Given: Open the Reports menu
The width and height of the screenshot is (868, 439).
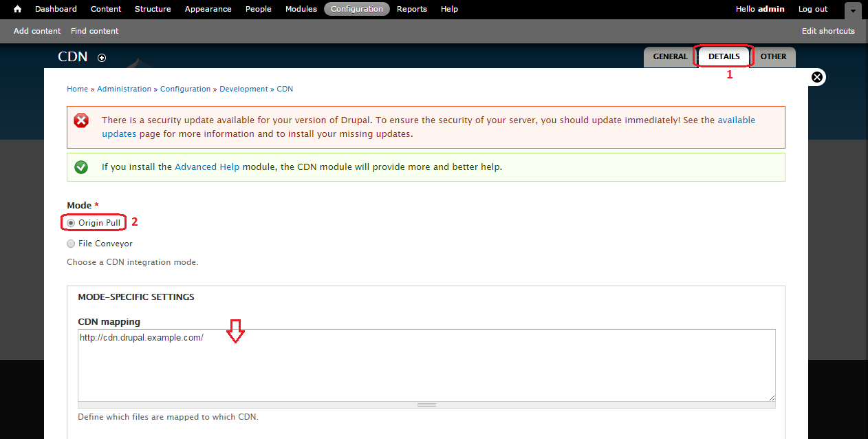Looking at the screenshot, I should coord(412,9).
